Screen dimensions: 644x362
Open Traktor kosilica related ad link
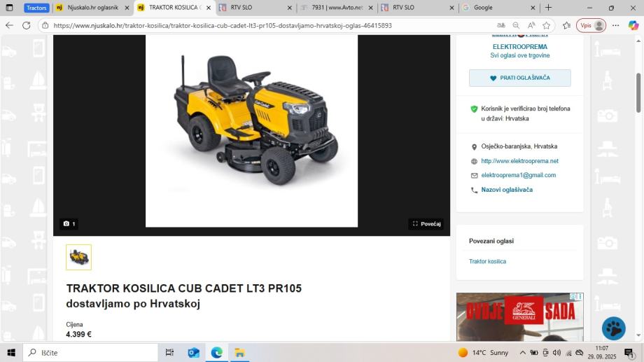(x=487, y=261)
